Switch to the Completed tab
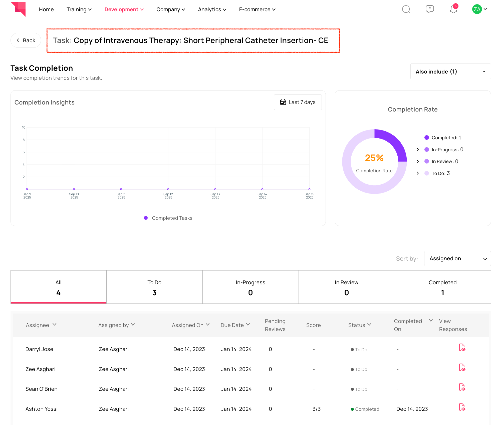The image size is (504, 425). coord(442,287)
